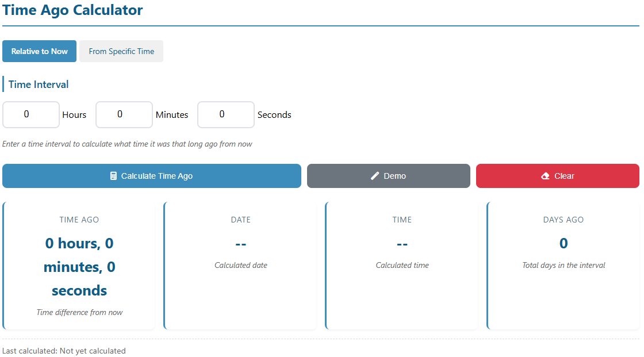Click the Time Ago Calculator page title
This screenshot has height=357, width=644.
pos(72,10)
